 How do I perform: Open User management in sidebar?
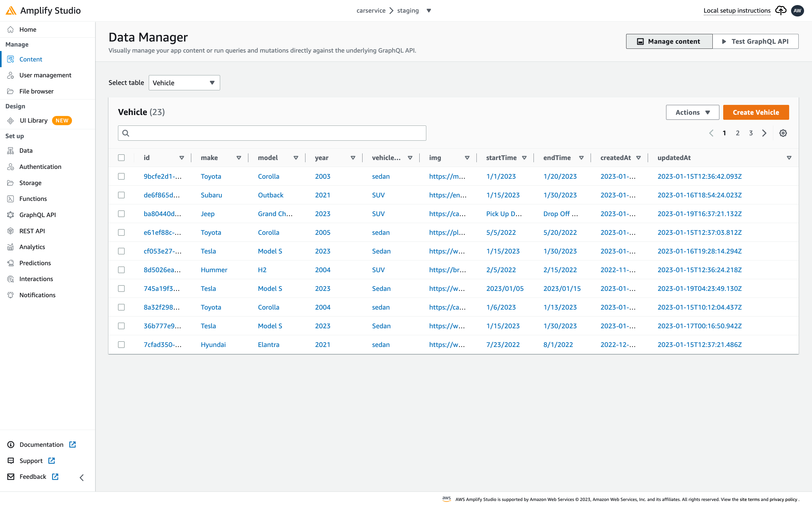pyautogui.click(x=45, y=75)
